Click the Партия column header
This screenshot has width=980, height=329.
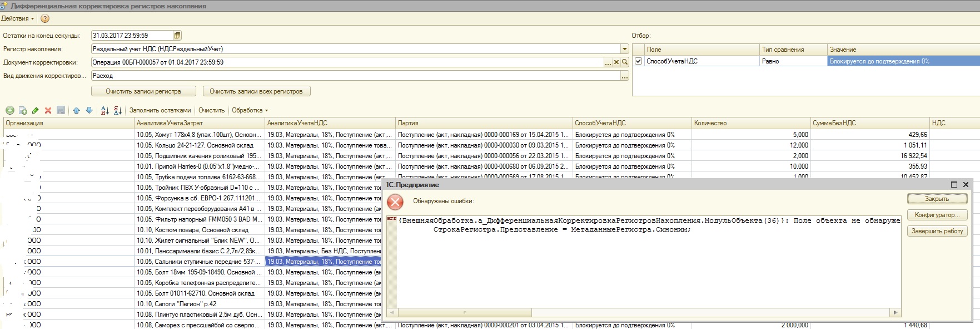click(x=484, y=123)
